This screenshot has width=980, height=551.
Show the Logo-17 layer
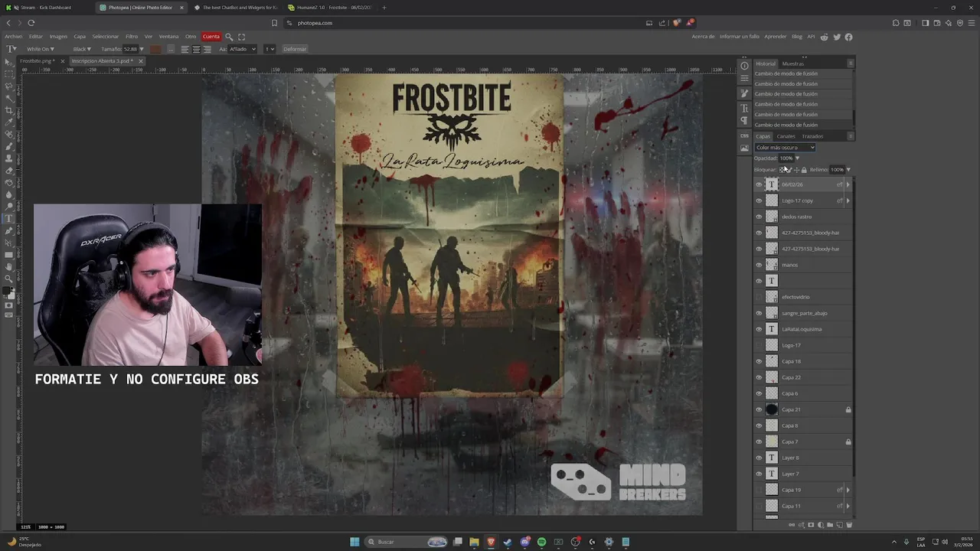759,345
